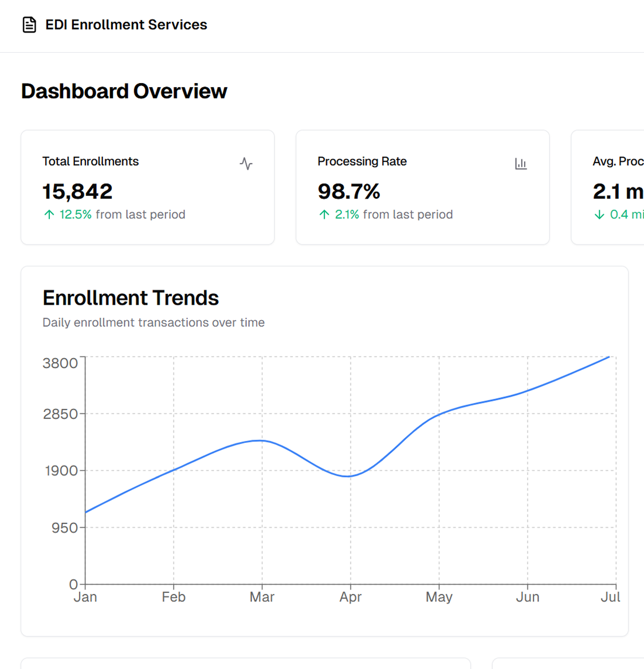The height and width of the screenshot is (669, 644).
Task: Click the Apr label on the chart x-axis
Action: point(351,597)
